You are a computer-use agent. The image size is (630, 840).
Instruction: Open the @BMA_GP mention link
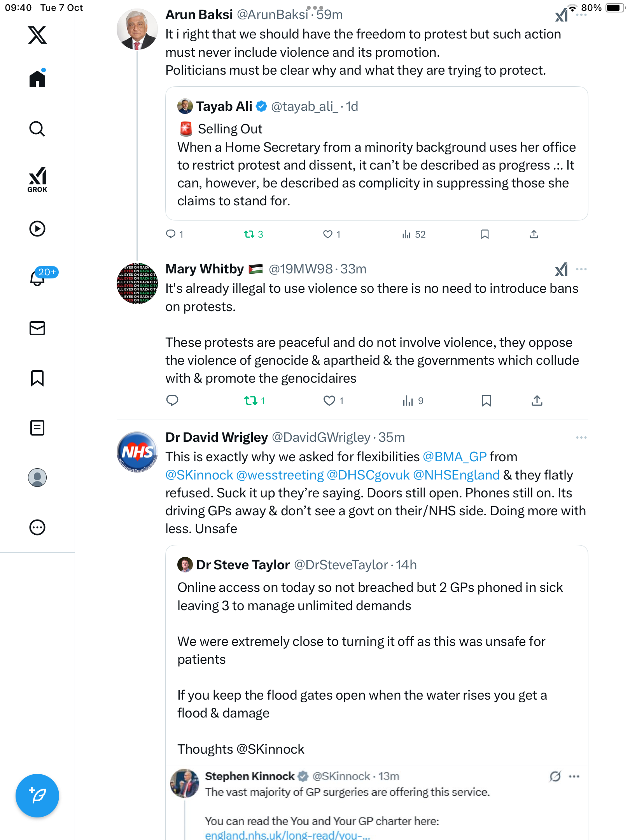tap(454, 457)
